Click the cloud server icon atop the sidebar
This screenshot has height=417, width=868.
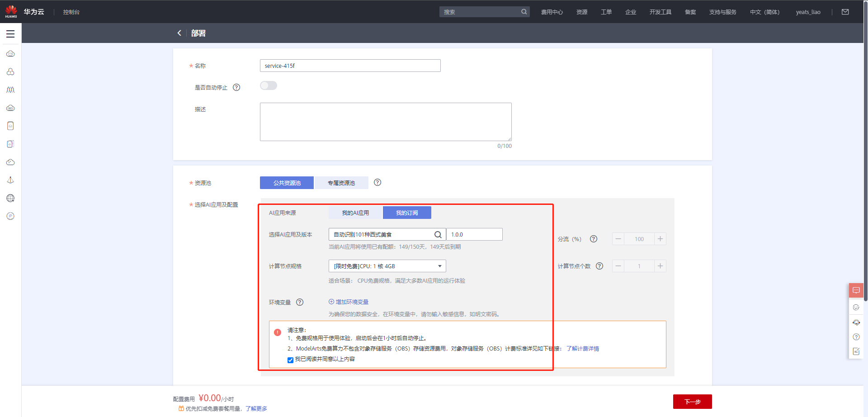tap(10, 54)
